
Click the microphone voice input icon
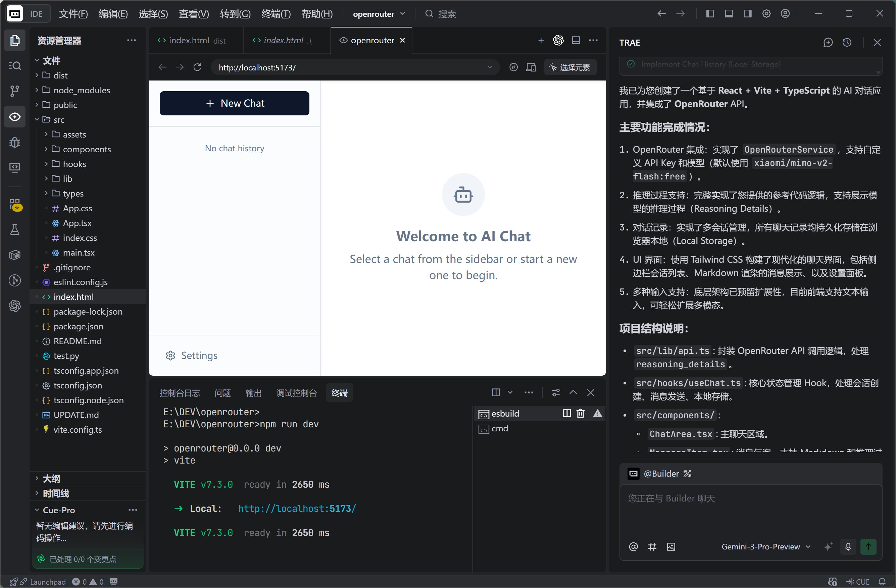[848, 546]
